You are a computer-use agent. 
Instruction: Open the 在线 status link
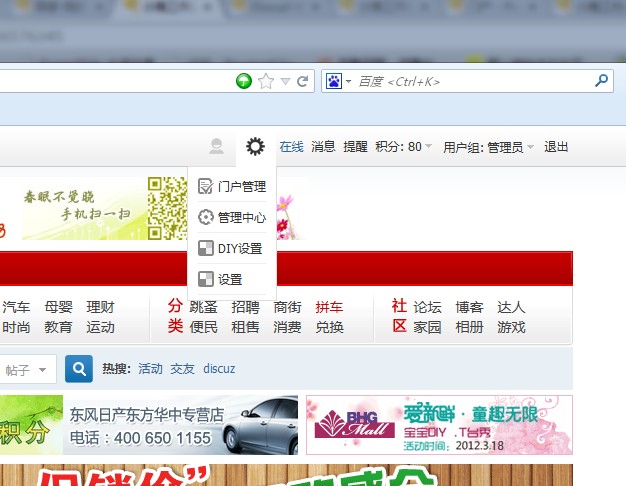tap(291, 147)
